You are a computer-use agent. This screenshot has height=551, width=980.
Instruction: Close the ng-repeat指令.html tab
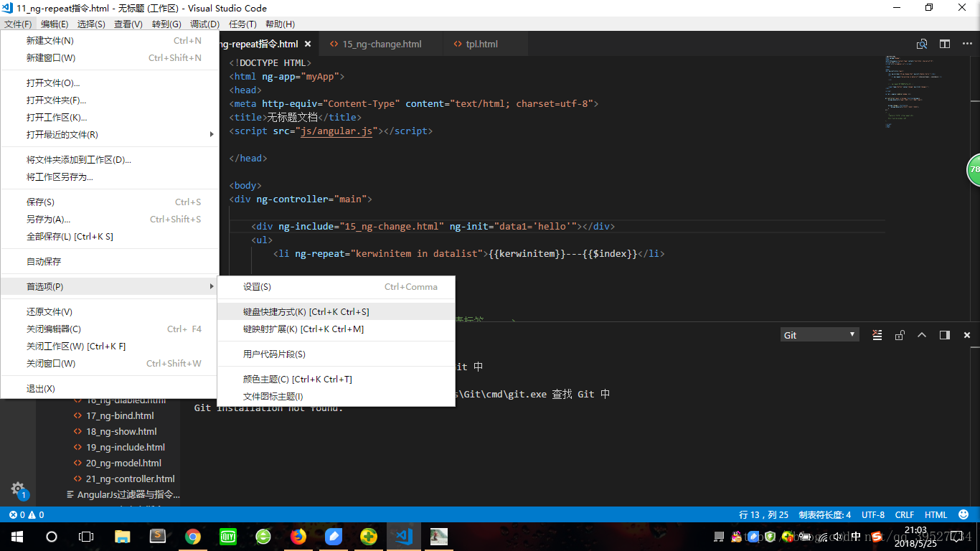pyautogui.click(x=308, y=44)
